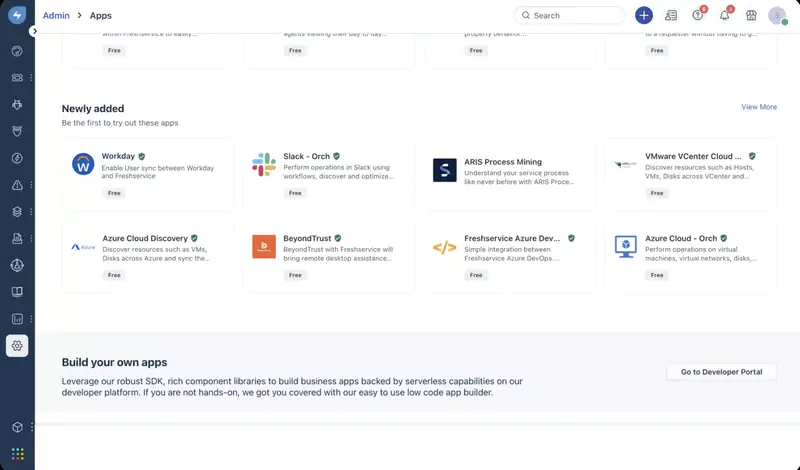Screen dimensions: 800x470
Task: Click the Slack logo icon
Action: tap(264, 164)
